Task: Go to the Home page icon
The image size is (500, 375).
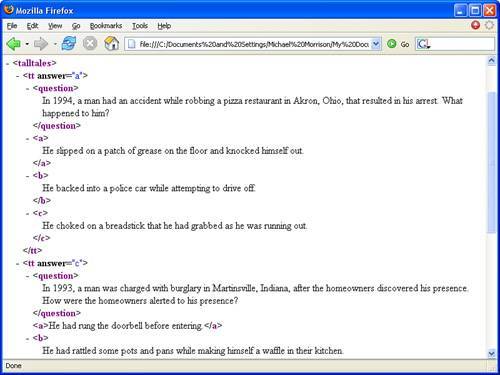Action: click(x=111, y=44)
